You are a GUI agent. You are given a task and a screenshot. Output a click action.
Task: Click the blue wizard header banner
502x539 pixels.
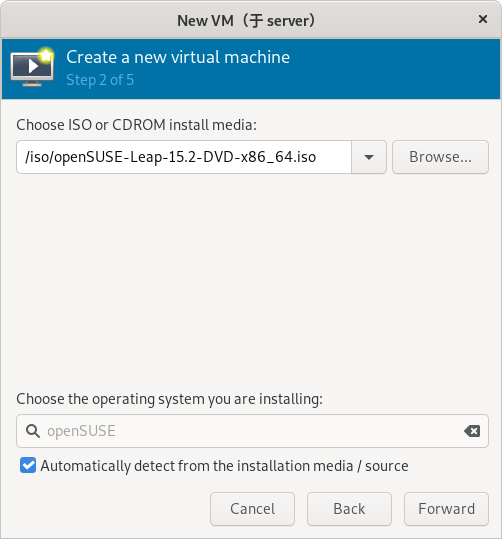pyautogui.click(x=251, y=69)
